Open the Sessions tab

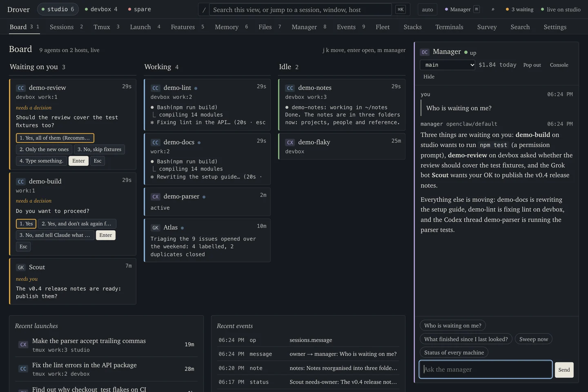tap(66, 27)
